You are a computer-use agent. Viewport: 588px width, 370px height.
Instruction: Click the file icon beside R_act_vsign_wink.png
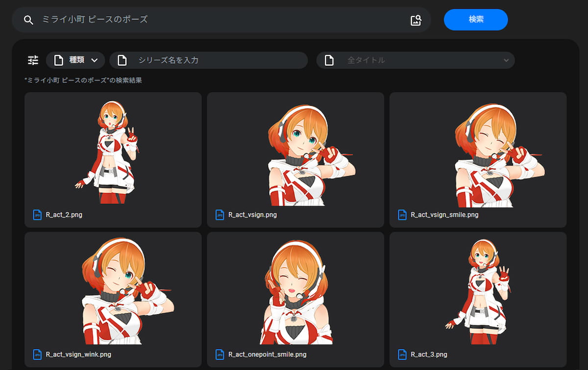coord(37,354)
